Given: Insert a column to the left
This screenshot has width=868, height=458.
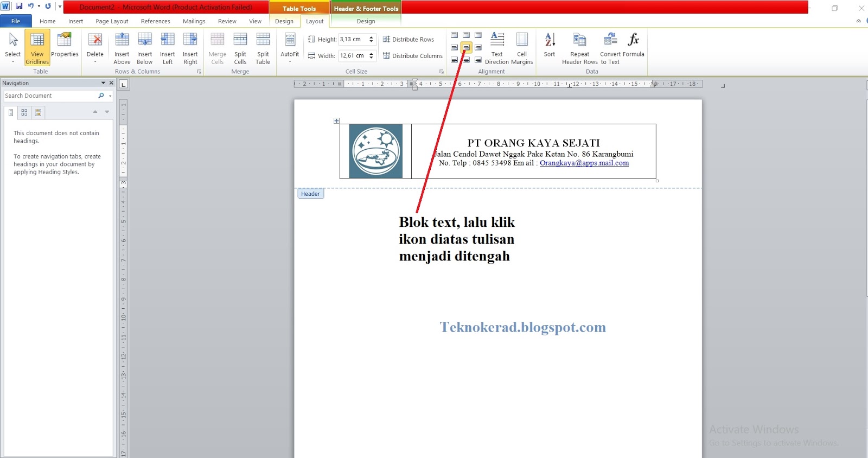Looking at the screenshot, I should (168, 48).
